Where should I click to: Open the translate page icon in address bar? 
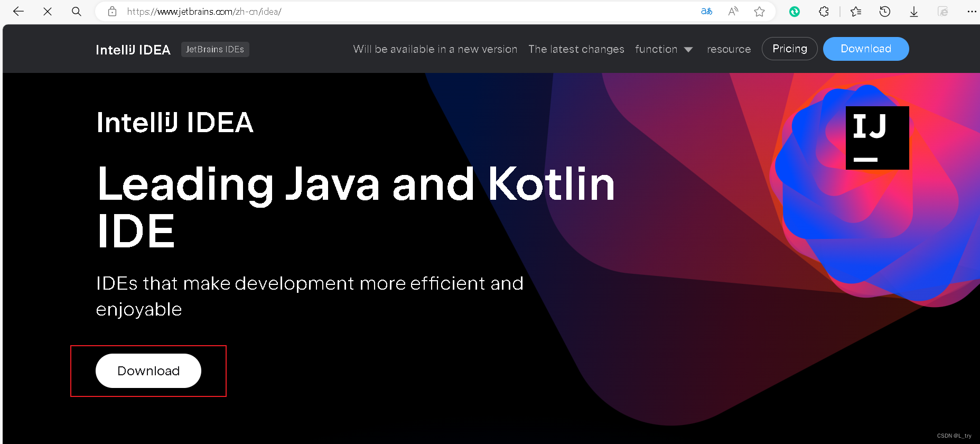(706, 11)
